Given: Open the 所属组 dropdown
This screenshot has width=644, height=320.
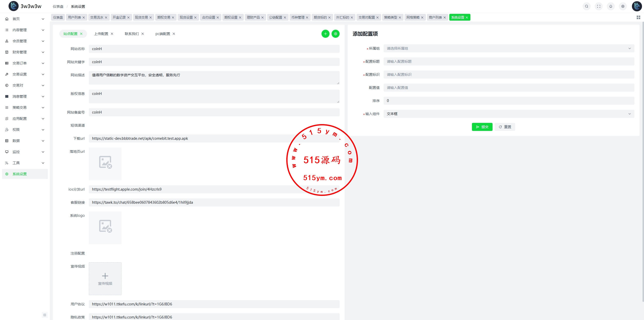Looking at the screenshot, I should click(x=508, y=48).
